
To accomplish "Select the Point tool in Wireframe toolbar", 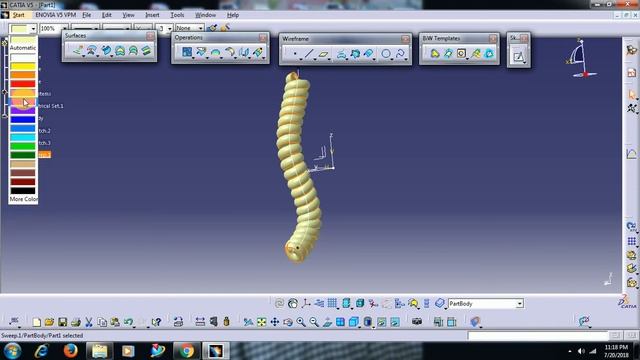I will pos(295,54).
